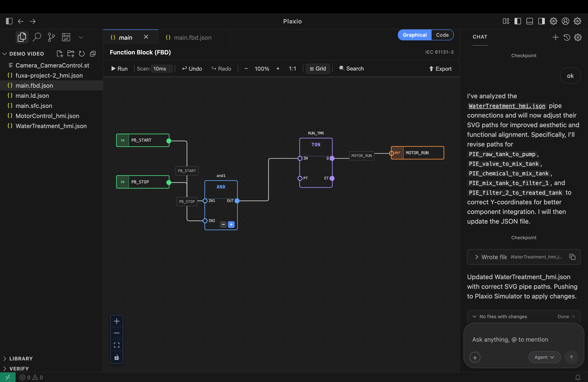Open chat settings gear

tap(578, 37)
